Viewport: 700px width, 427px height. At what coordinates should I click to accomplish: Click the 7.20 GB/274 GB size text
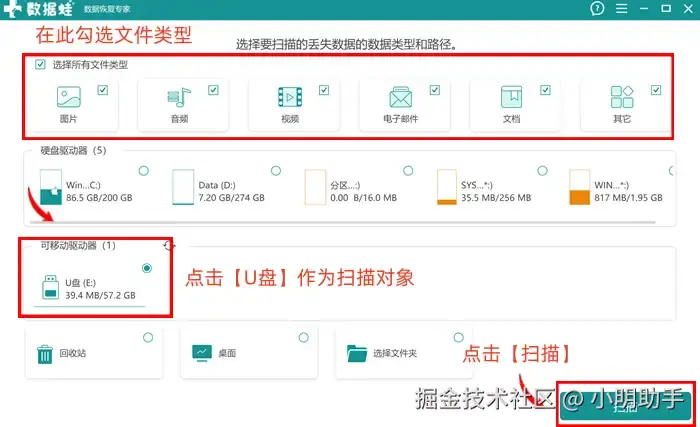pyautogui.click(x=231, y=197)
